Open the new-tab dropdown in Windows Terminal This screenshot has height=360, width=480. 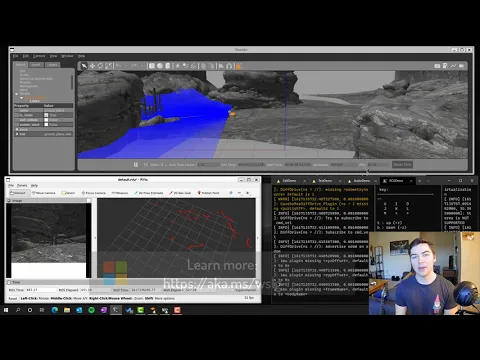[428, 181]
